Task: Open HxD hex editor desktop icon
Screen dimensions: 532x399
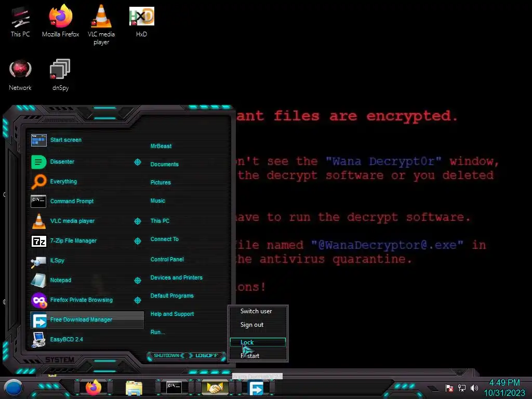Action: tap(141, 22)
